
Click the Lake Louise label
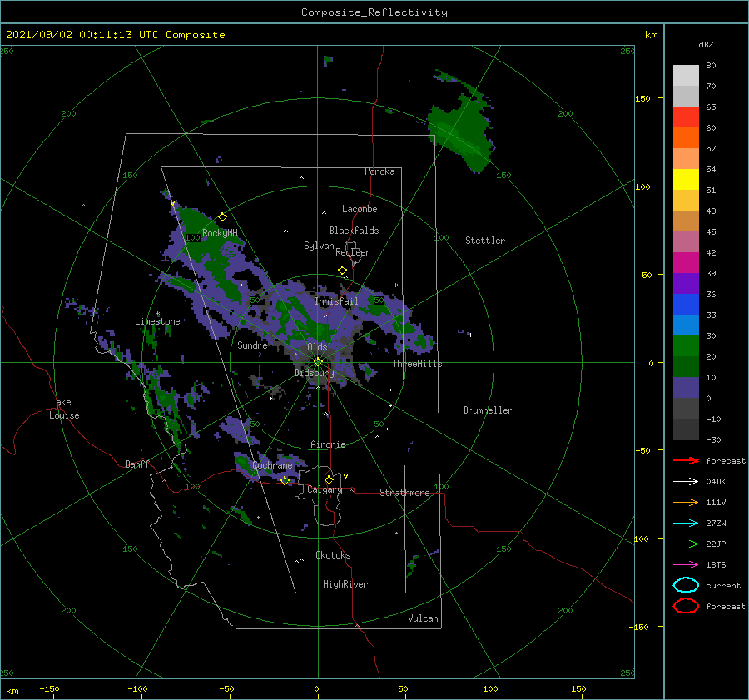click(64, 409)
